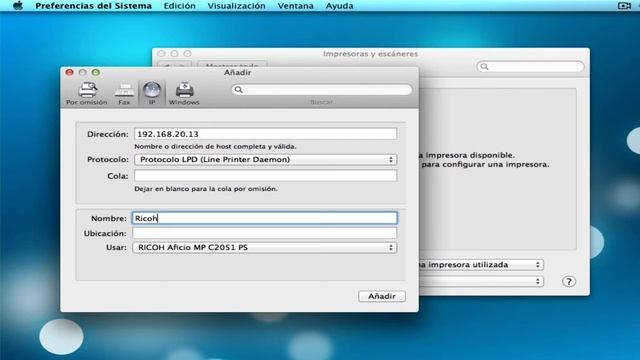Image resolution: width=640 pixels, height=360 pixels.
Task: Open the Ayuda menu
Action: 339,6
